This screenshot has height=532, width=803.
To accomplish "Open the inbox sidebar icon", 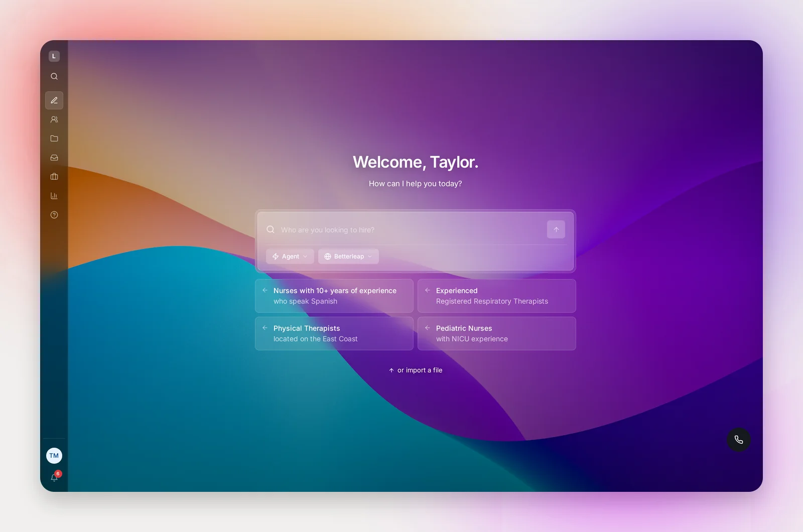I will point(54,158).
